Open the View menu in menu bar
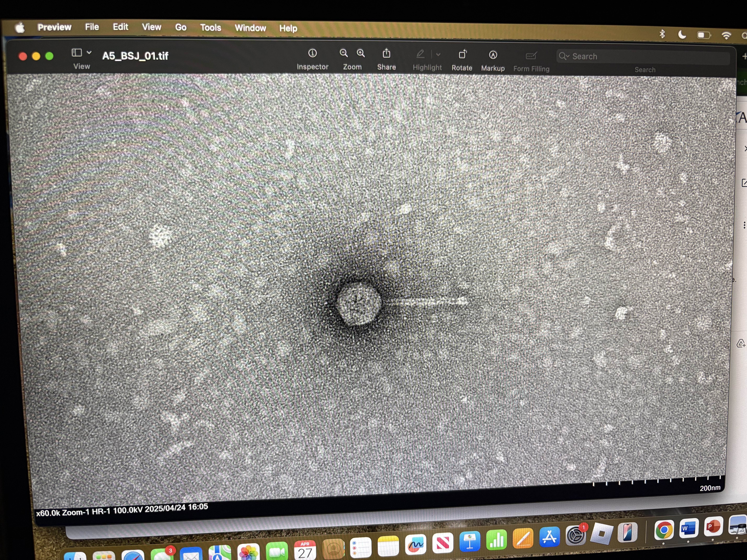Viewport: 747px width, 560px height. click(151, 27)
